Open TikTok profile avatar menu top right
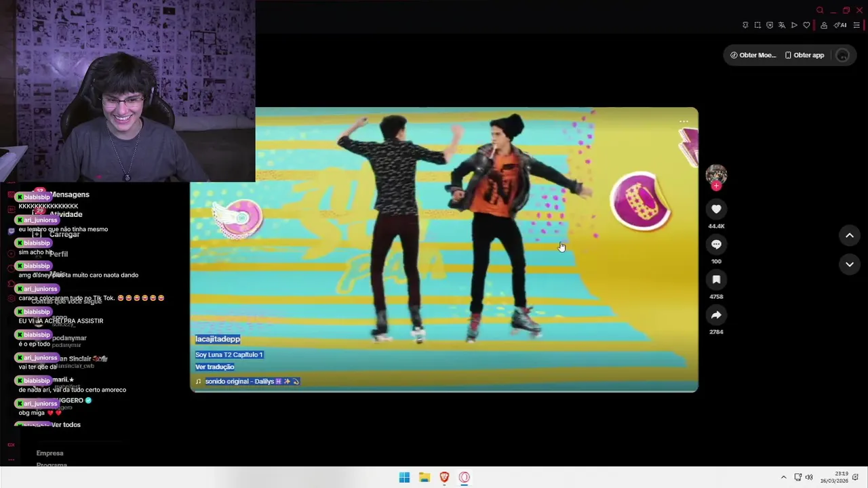 843,56
